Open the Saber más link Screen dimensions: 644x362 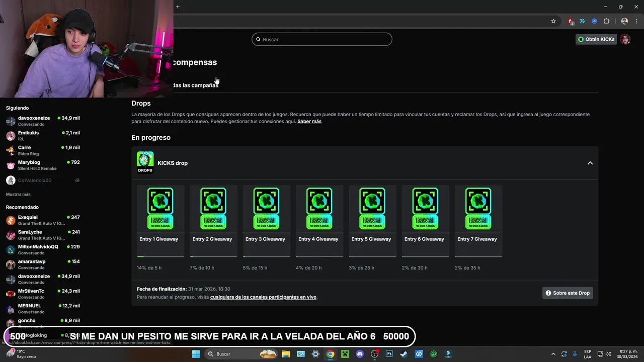[309, 122]
